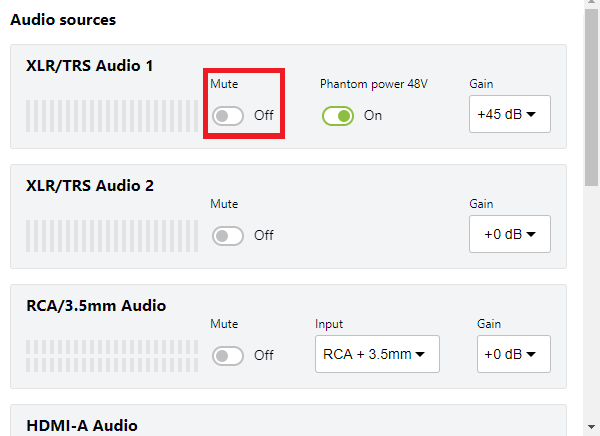Screen dimensions: 600x436
Task: Click the HDMI-A Audio section heading
Action: 82,426
